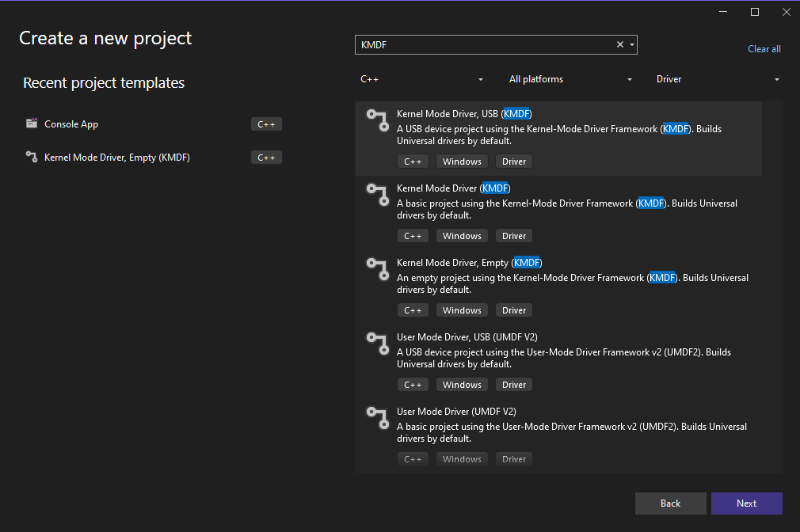Select User Mode Driver, USB (UMDF V2) title
The height and width of the screenshot is (532, 800).
467,337
